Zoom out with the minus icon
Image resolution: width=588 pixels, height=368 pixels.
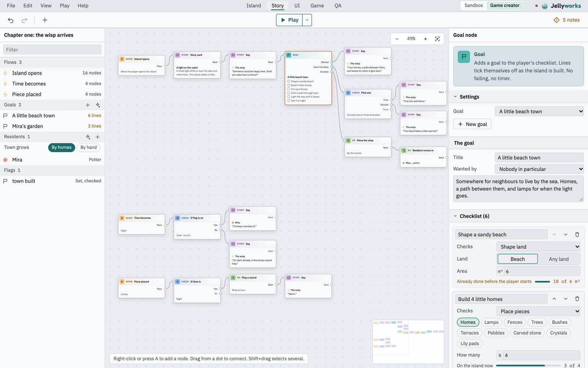(397, 39)
